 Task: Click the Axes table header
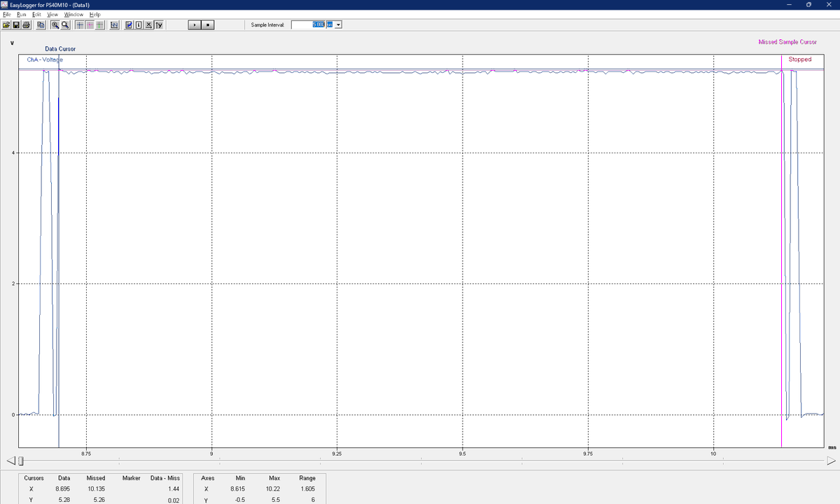pyautogui.click(x=207, y=478)
